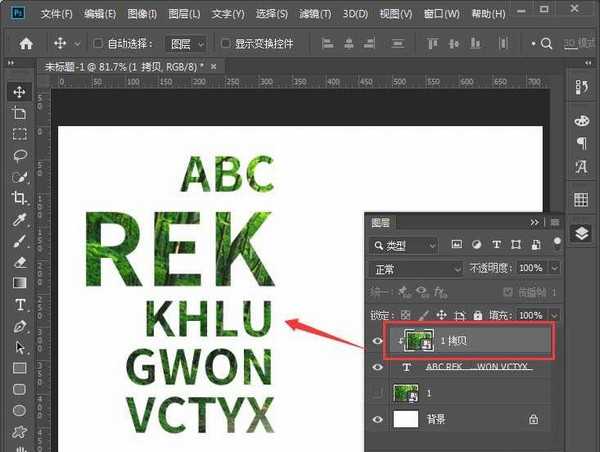Switch to the 图层 panel tab

(x=382, y=222)
